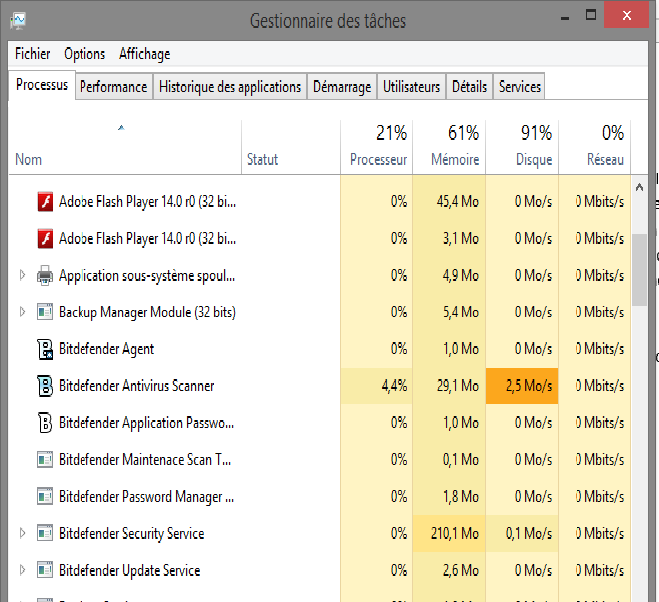Sort by the Nom column header

pyautogui.click(x=124, y=147)
